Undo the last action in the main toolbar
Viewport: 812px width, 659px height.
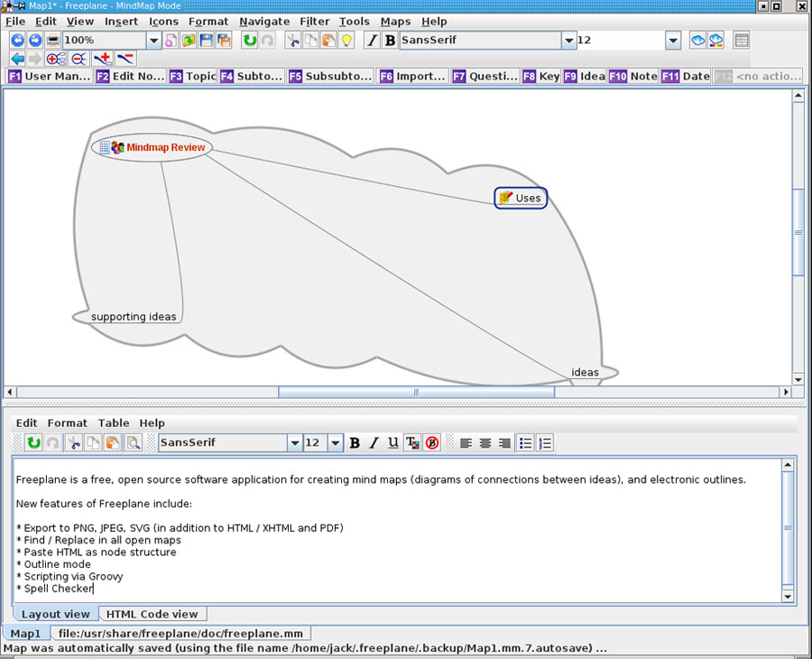point(250,40)
